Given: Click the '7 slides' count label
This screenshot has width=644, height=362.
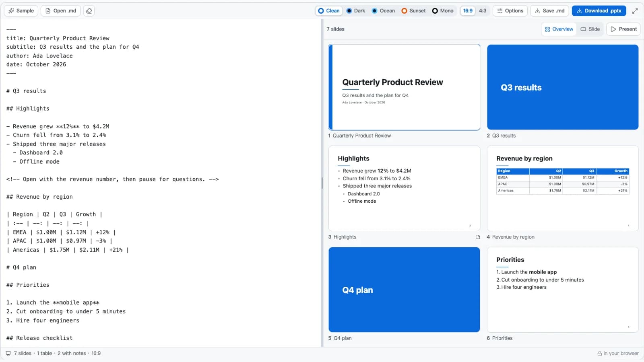Looking at the screenshot, I should pos(335,29).
